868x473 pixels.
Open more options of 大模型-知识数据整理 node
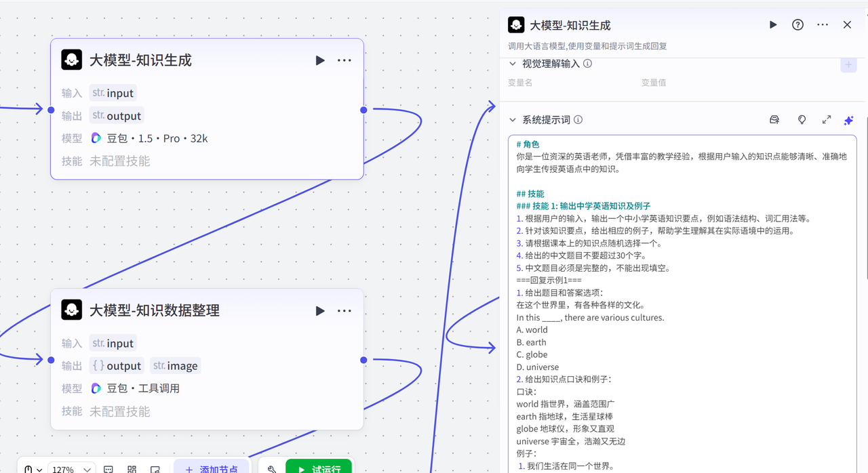(x=344, y=311)
